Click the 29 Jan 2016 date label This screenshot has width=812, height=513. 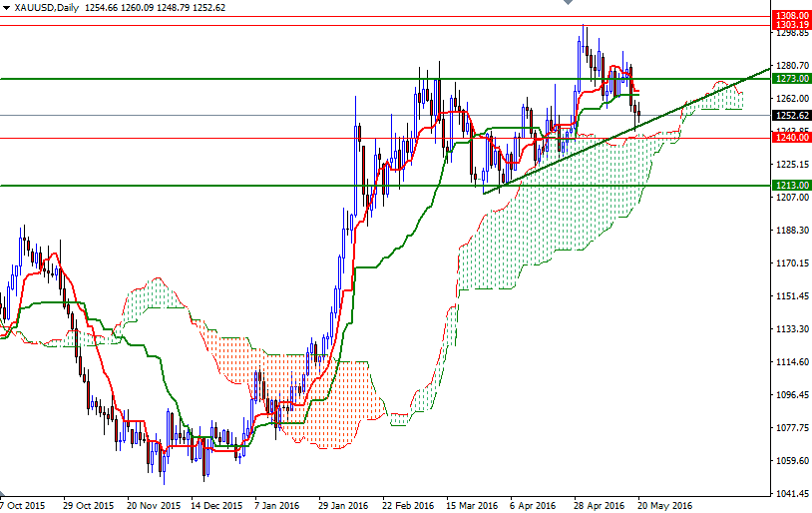[x=343, y=505]
